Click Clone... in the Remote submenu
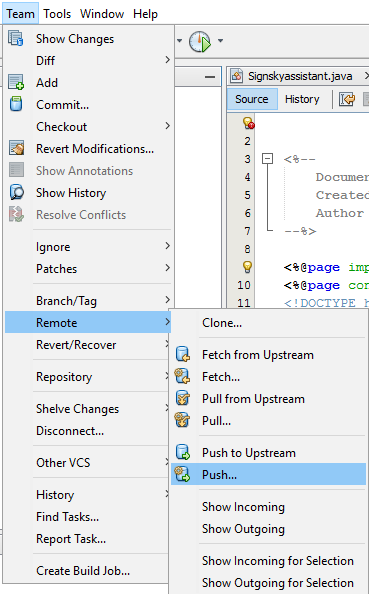369x594 pixels. tap(222, 323)
